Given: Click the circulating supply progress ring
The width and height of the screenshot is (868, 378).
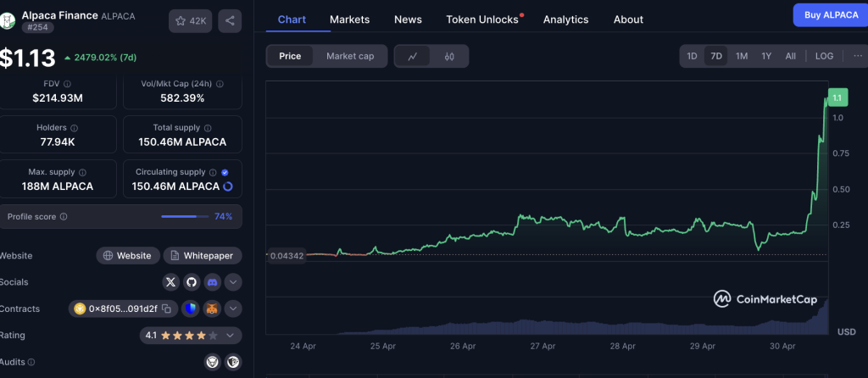Looking at the screenshot, I should pyautogui.click(x=227, y=186).
